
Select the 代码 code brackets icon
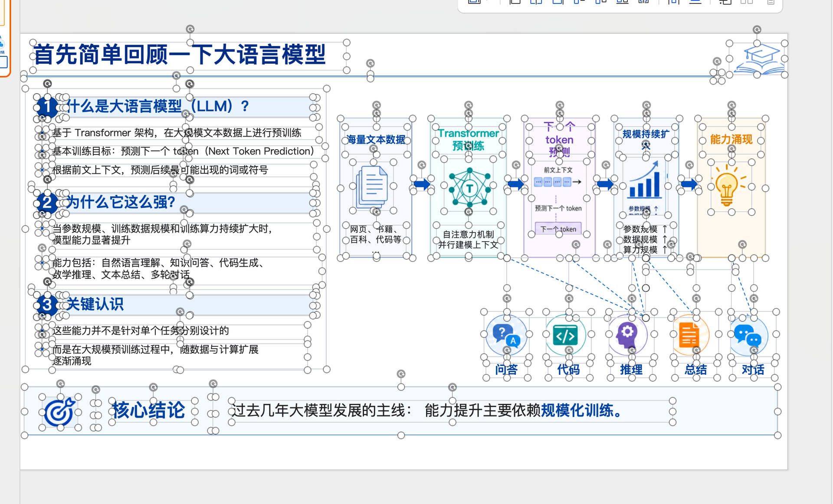click(x=566, y=335)
